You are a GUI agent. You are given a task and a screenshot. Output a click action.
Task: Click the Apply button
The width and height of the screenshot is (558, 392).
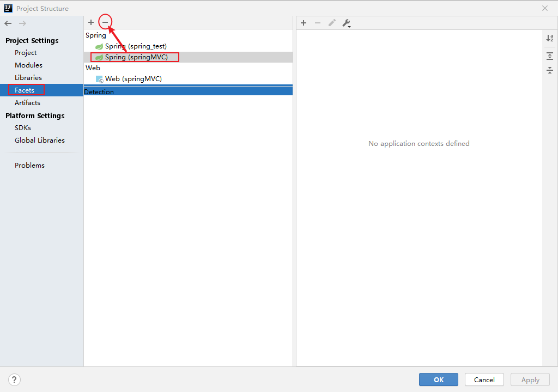[530, 379]
